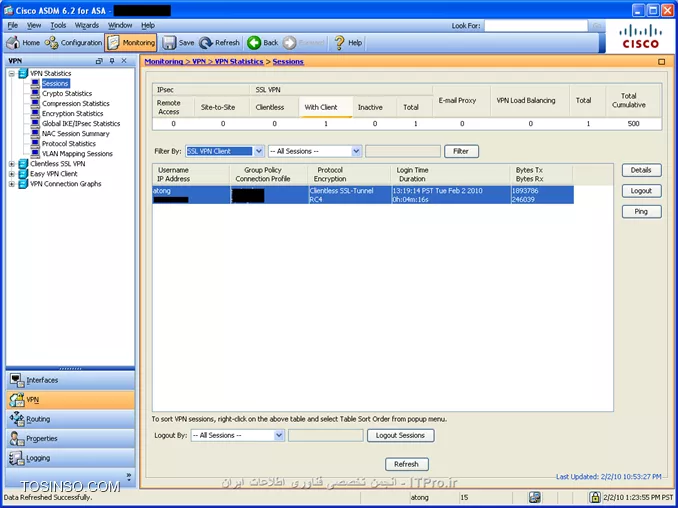Click the bottom Refresh button
678x508 pixels.
click(x=406, y=464)
